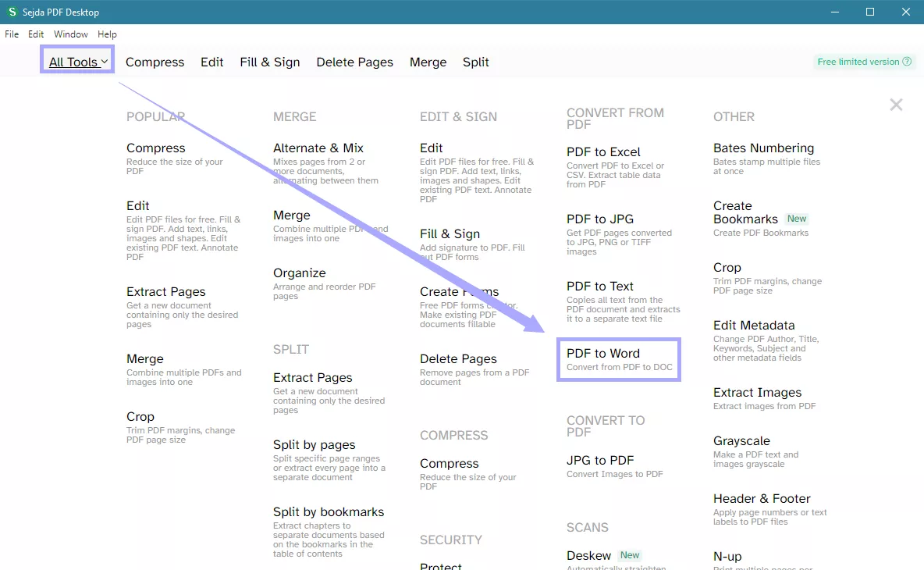Open Extract Pages under Popular
The image size is (924, 570).
pos(165,292)
